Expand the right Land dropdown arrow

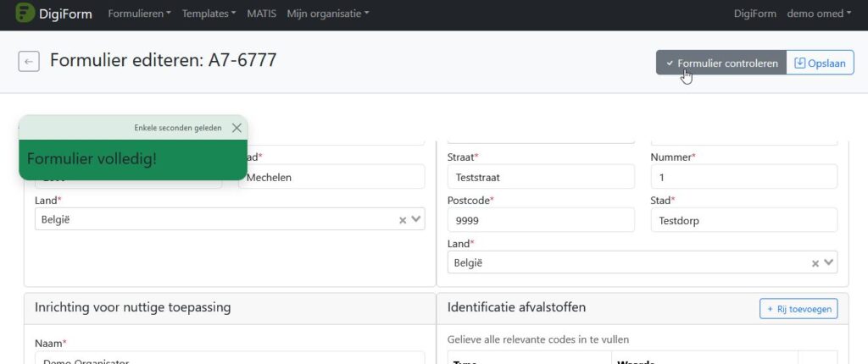828,262
